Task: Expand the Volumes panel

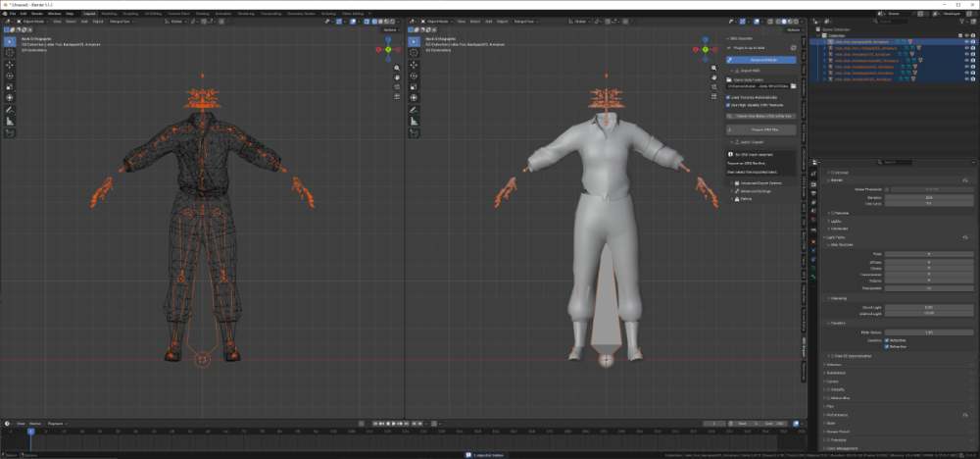Action: coord(824,364)
